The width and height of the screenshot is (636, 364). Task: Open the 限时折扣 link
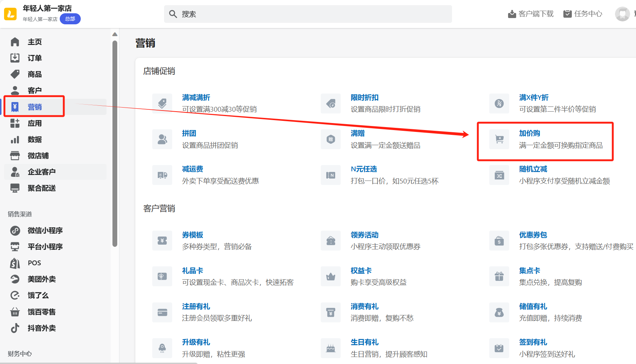point(365,98)
